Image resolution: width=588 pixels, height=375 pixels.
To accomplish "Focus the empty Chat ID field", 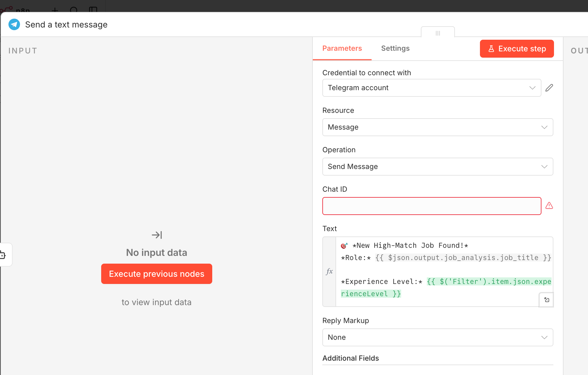I will pyautogui.click(x=432, y=206).
